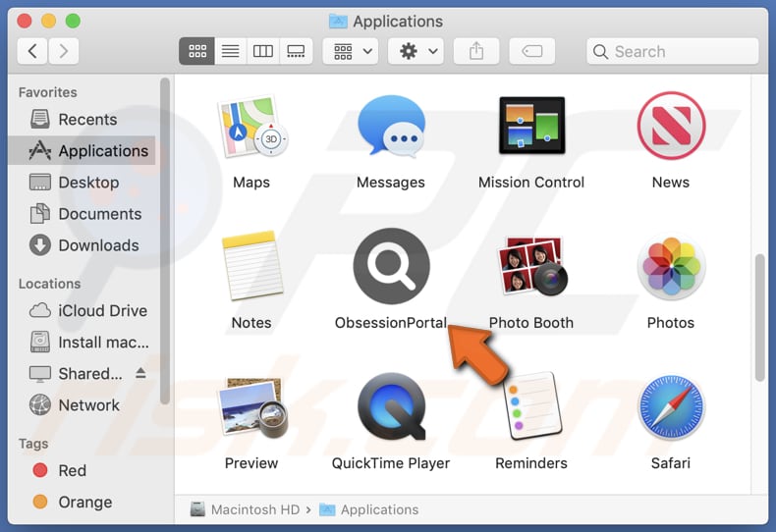Select the Photo Booth app icon
The image size is (776, 532).
coord(531,266)
